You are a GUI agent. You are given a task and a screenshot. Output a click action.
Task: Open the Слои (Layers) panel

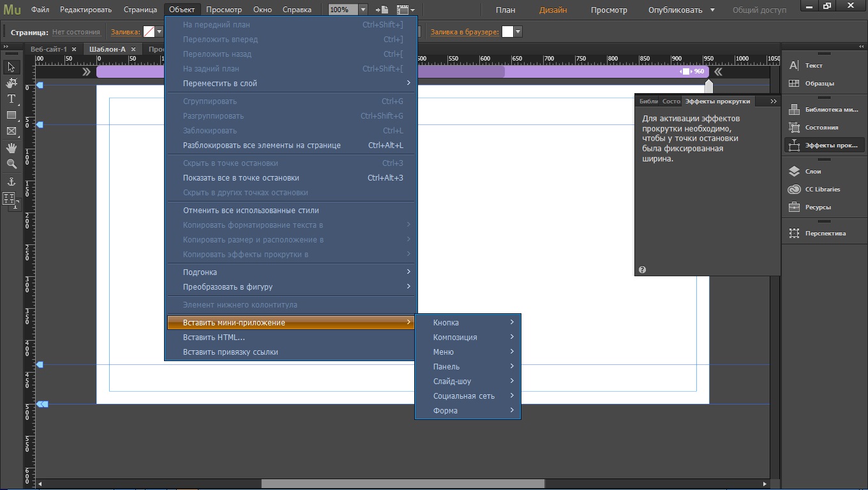pos(812,172)
